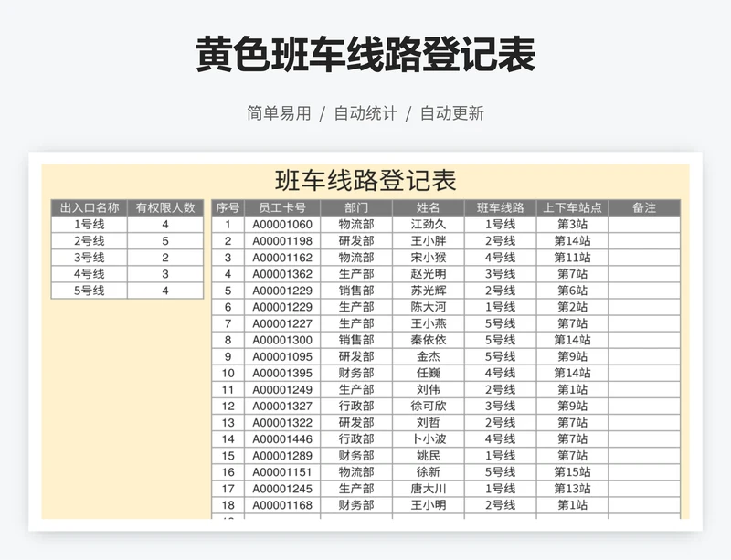Click the name 刘伟
This screenshot has height=560, width=731.
point(429,389)
